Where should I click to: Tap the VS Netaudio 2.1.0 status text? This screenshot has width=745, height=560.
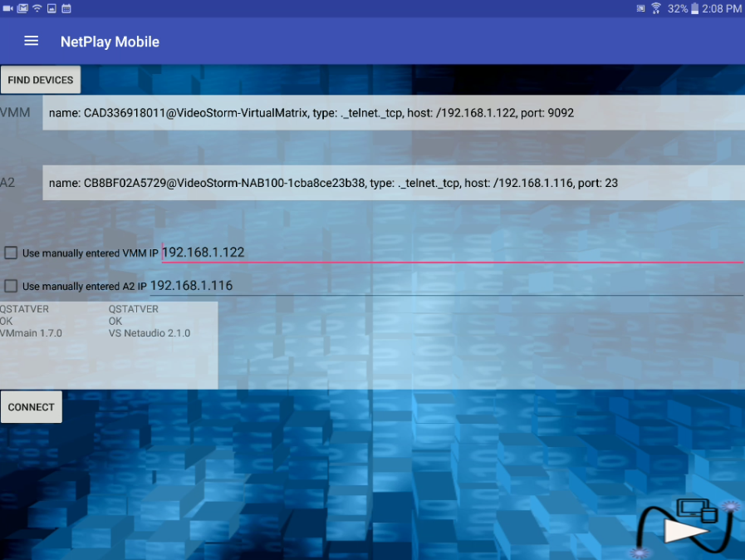point(149,333)
